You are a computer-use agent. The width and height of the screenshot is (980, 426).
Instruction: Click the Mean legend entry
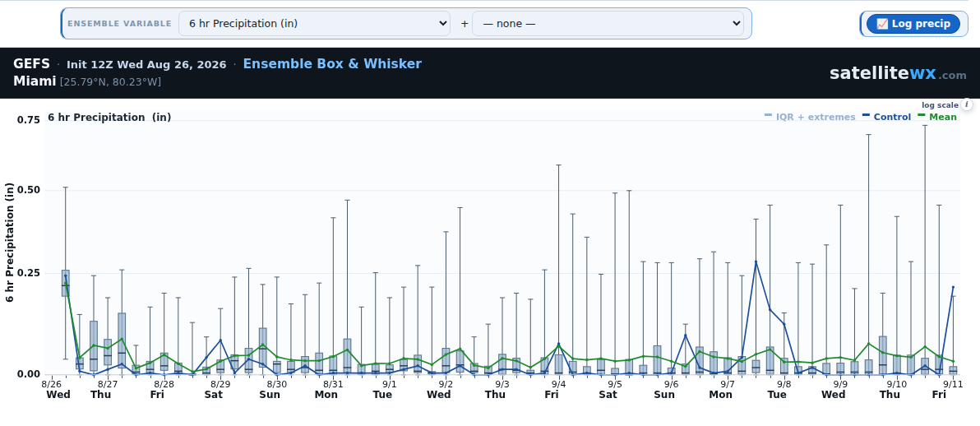click(x=937, y=117)
